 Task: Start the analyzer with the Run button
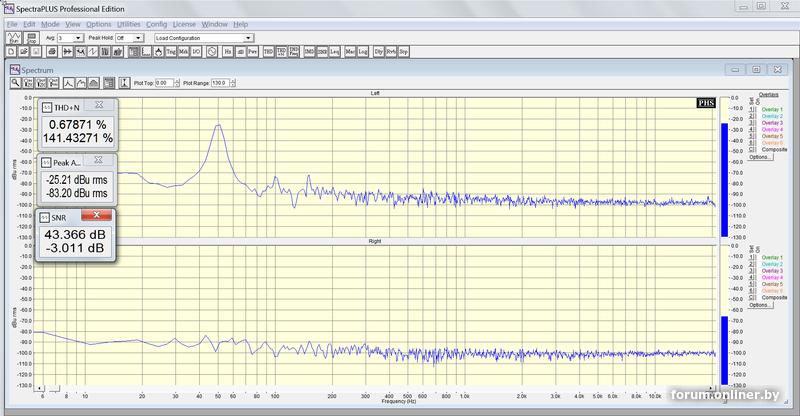coord(13,38)
